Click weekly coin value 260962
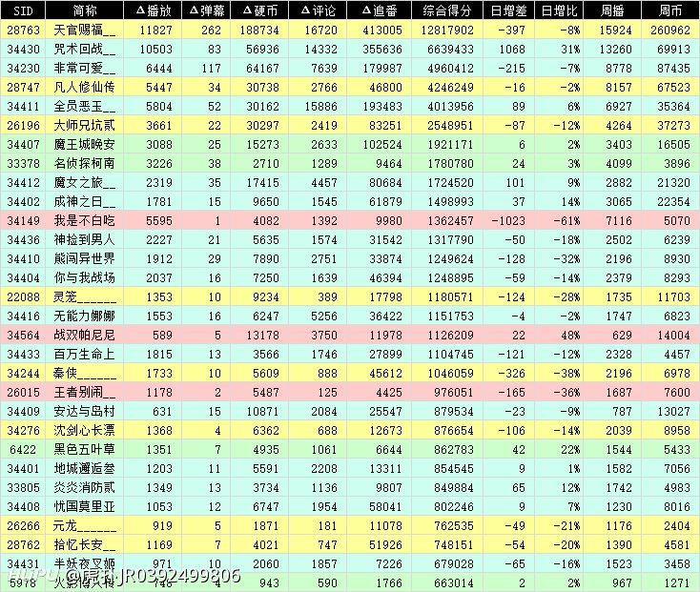Image resolution: width=700 pixels, height=592 pixels. pyautogui.click(x=670, y=31)
